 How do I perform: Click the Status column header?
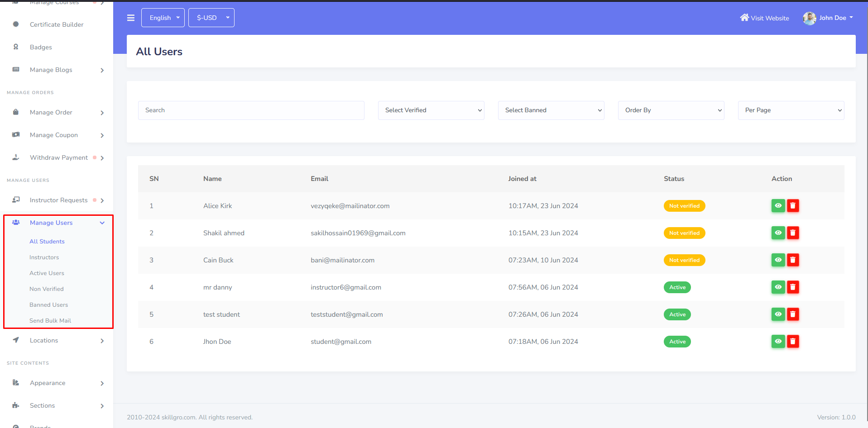(674, 179)
